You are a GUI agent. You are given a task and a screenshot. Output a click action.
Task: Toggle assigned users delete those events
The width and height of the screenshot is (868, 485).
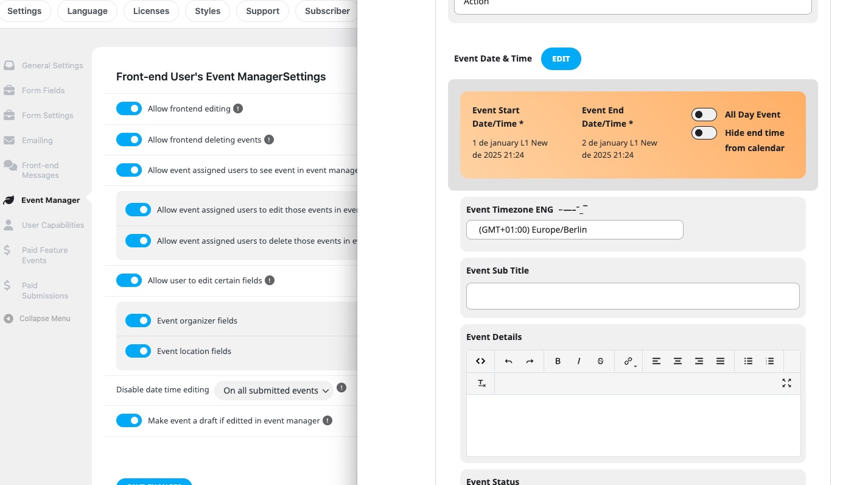point(138,241)
